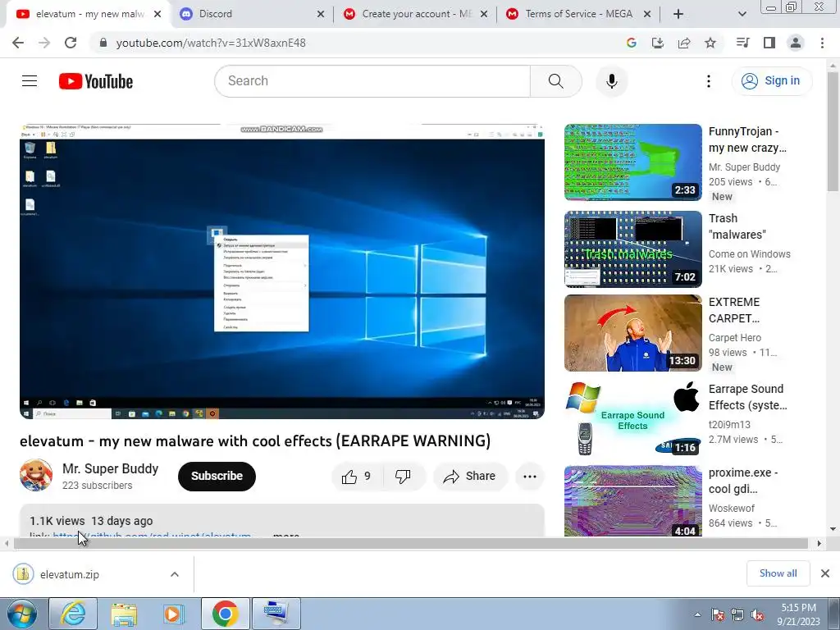Go to YouTube home via logo
The width and height of the screenshot is (840, 630).
(96, 81)
